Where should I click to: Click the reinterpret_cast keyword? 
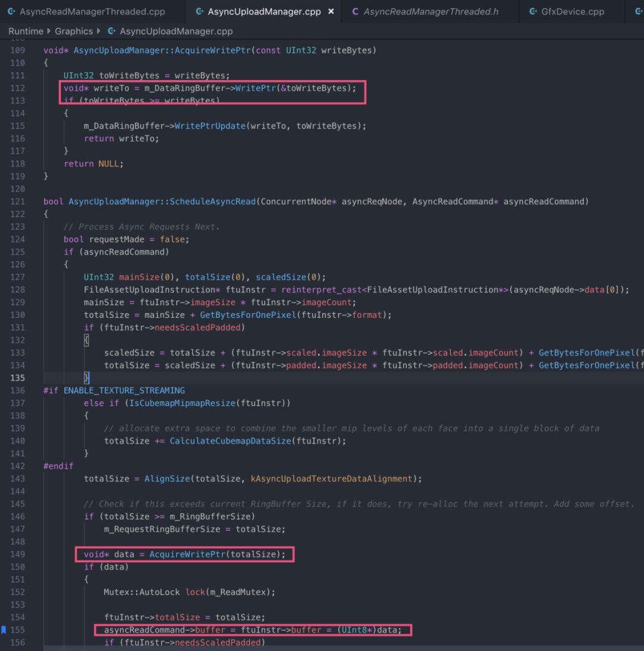[x=321, y=290]
